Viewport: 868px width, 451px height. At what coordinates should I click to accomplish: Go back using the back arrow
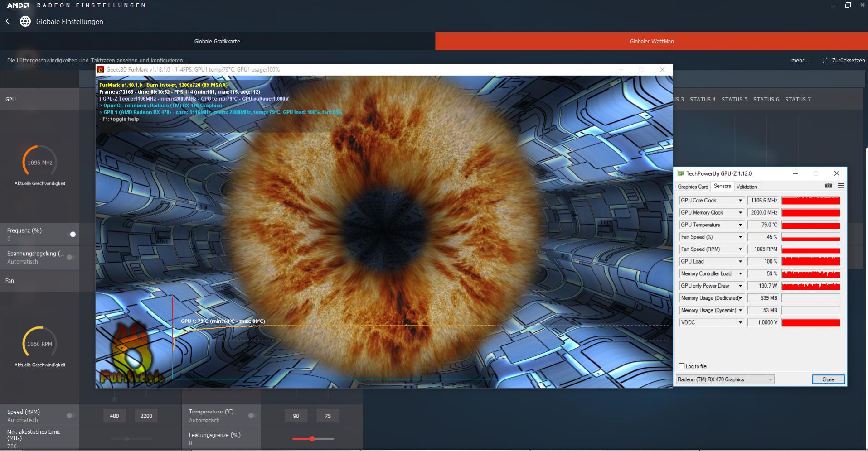point(7,21)
